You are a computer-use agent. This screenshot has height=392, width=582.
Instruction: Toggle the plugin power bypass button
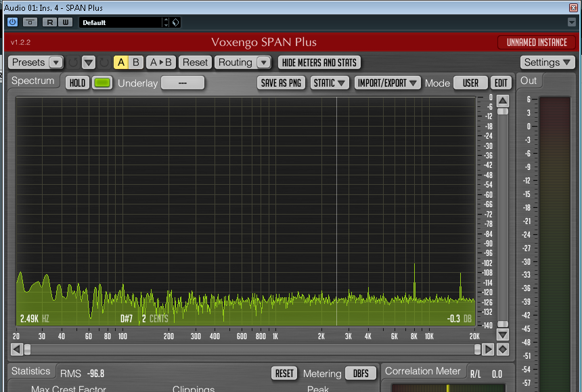point(12,22)
